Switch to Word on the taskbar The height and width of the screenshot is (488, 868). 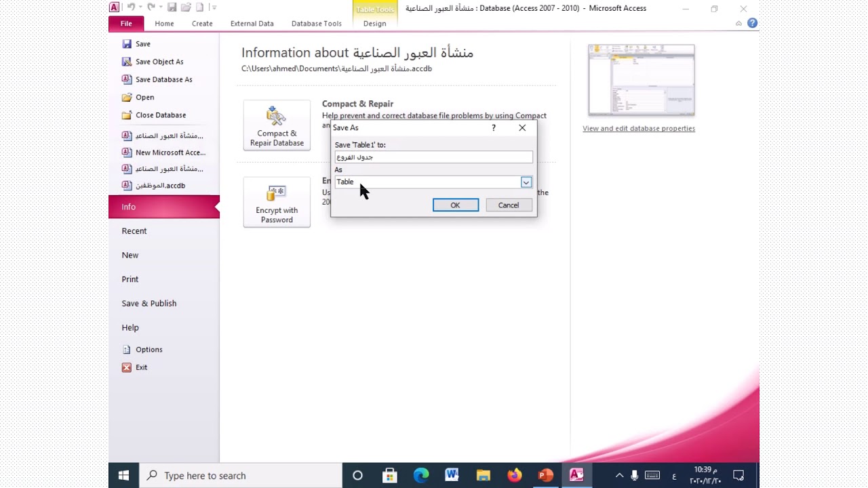452,476
